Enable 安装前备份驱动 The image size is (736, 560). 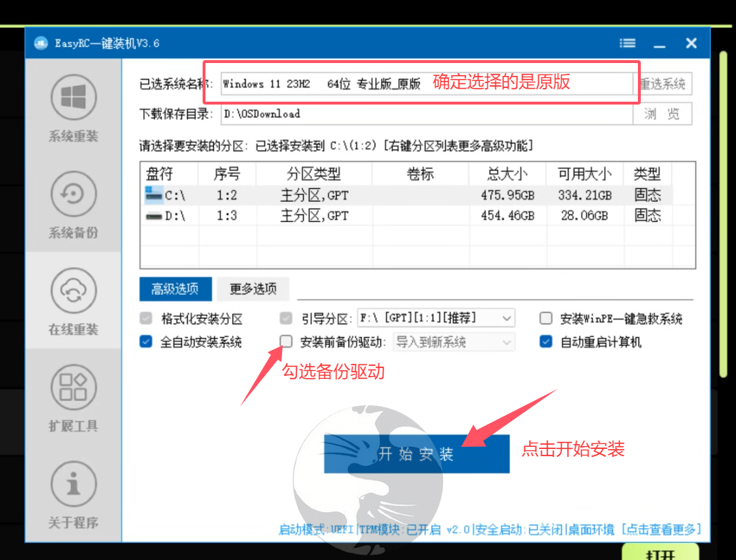[x=286, y=342]
